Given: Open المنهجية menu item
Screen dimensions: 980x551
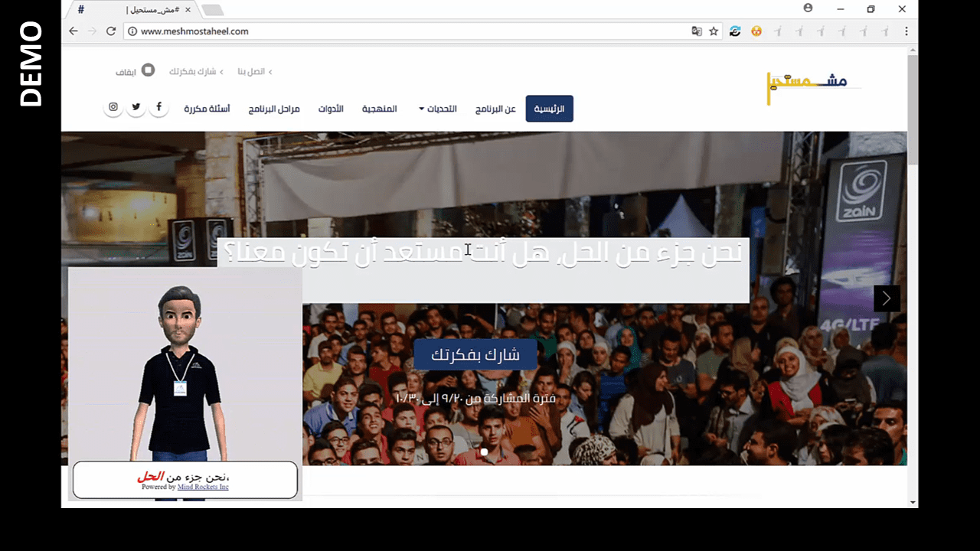Looking at the screenshot, I should coord(380,109).
